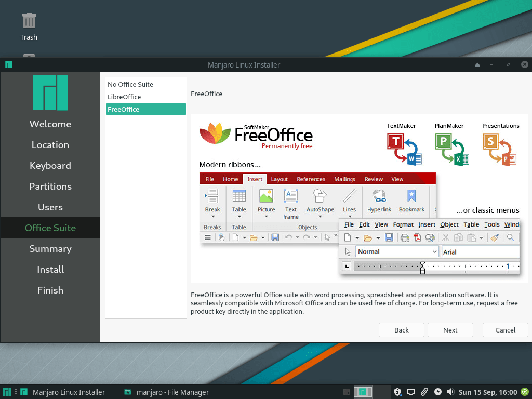532x399 pixels.
Task: Click the paperclip clipboard tray icon
Action: point(424,392)
